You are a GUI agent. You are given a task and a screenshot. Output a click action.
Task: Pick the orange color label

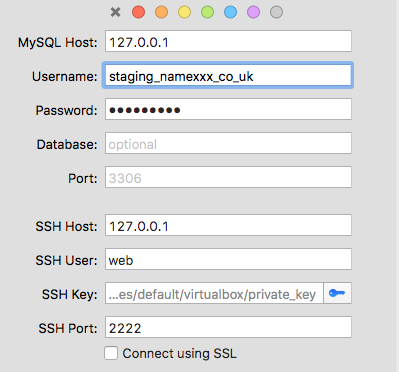pos(161,12)
